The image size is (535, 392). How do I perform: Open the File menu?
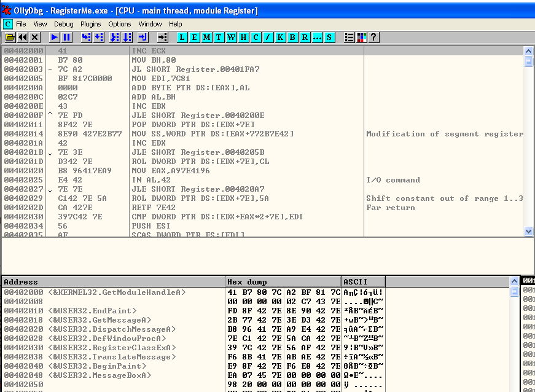point(21,24)
